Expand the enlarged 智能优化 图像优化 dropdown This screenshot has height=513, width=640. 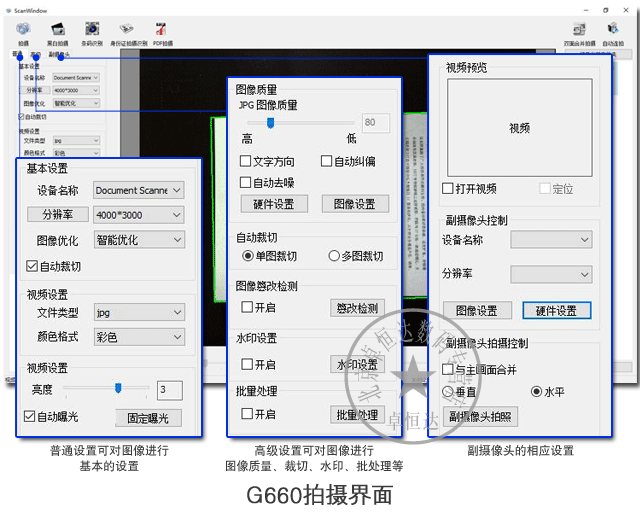click(139, 240)
